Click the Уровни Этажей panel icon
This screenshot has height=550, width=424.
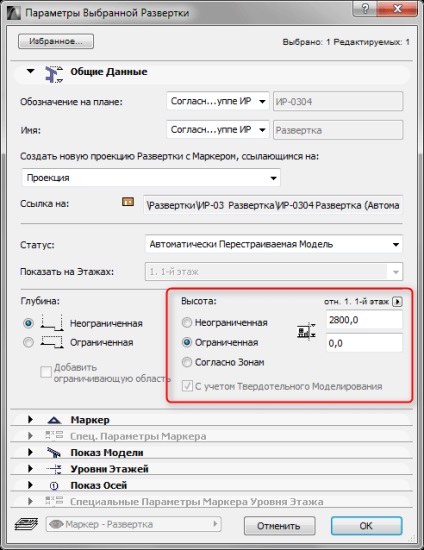54,469
